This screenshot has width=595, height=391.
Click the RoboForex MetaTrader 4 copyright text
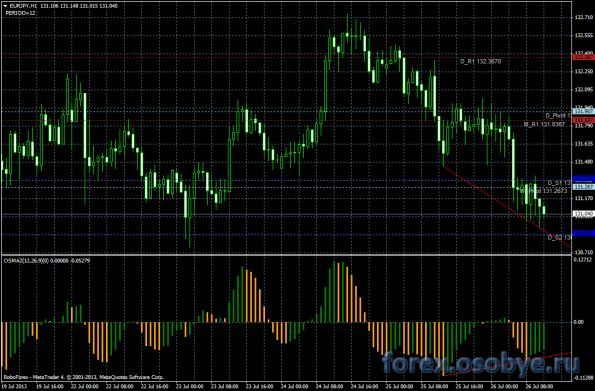click(84, 377)
